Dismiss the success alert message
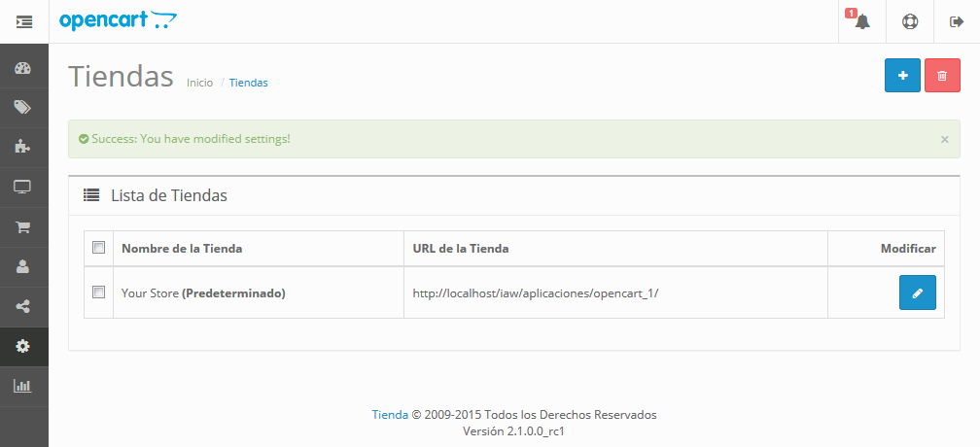Image resolution: width=980 pixels, height=447 pixels. tap(944, 139)
